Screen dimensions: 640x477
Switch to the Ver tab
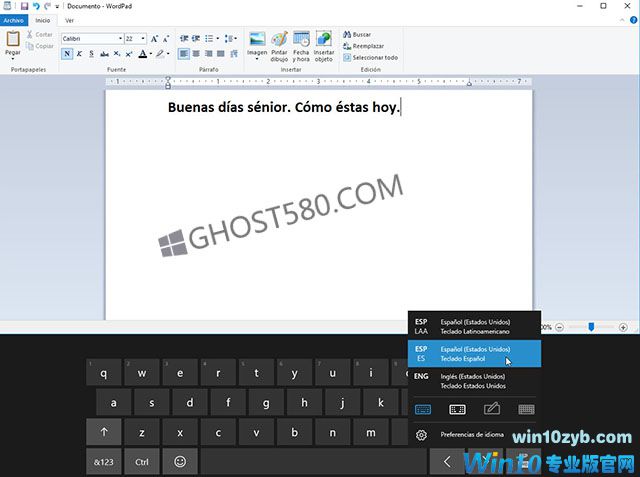(69, 20)
